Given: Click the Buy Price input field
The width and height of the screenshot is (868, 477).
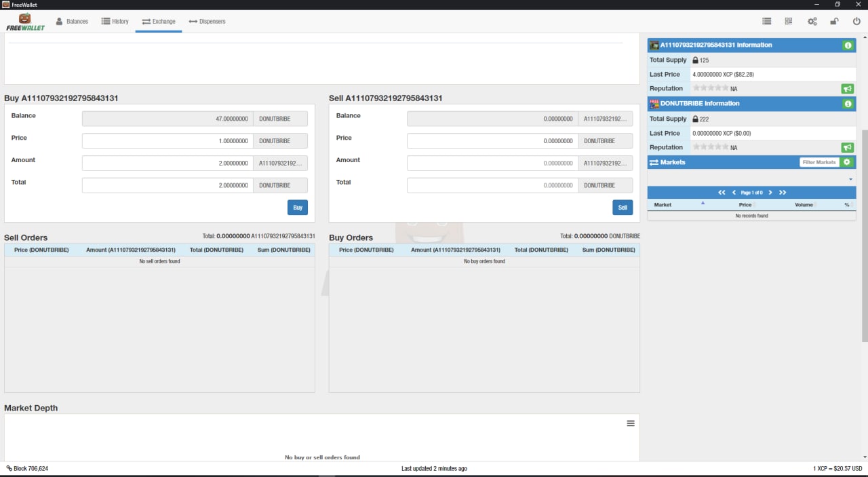Looking at the screenshot, I should tap(167, 141).
